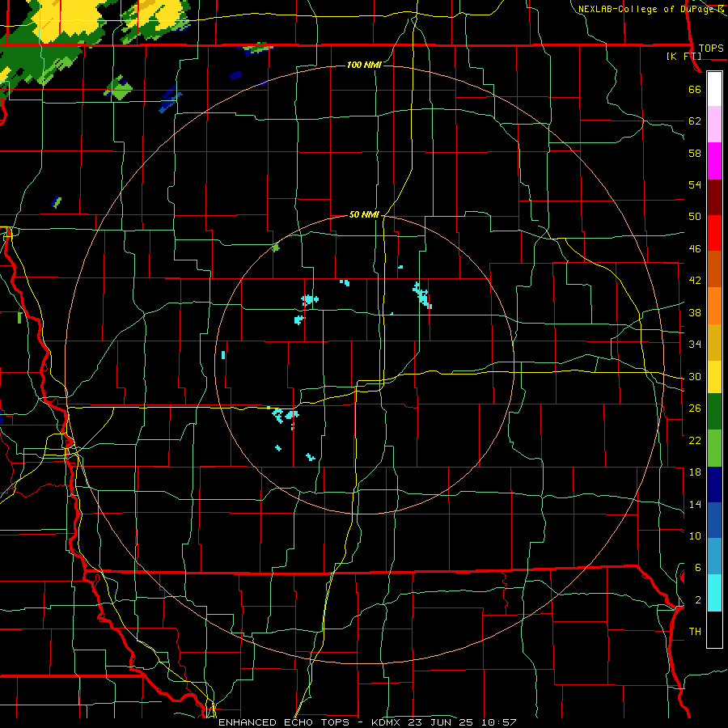Select the dark red (maroon) legend swatch
Viewport: 728px width, 728px height.
714,197
